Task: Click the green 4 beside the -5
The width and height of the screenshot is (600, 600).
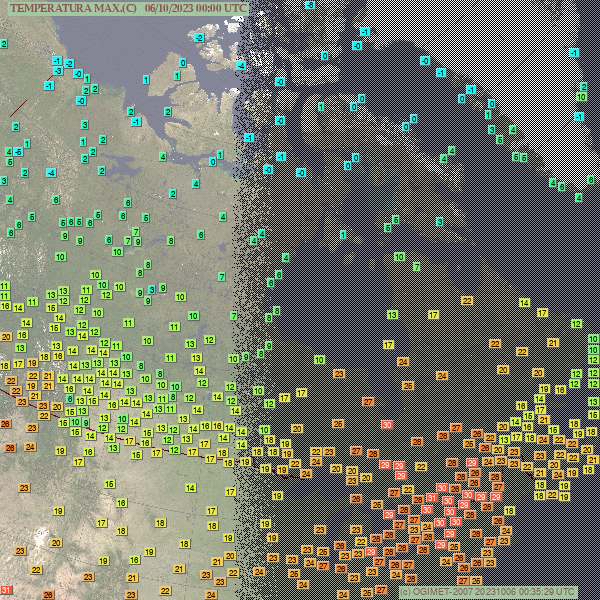Action: (x=9, y=152)
